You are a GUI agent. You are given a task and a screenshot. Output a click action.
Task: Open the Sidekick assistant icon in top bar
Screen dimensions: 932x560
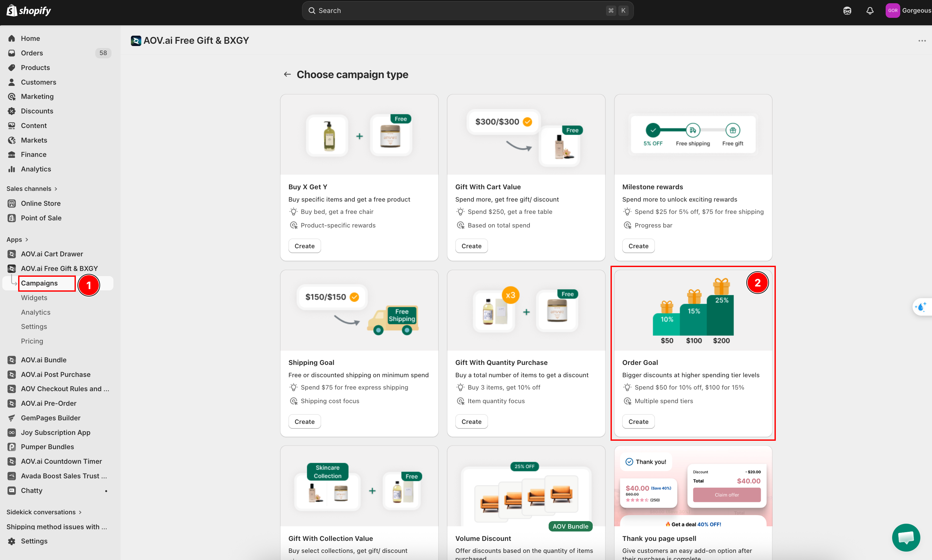pos(847,11)
